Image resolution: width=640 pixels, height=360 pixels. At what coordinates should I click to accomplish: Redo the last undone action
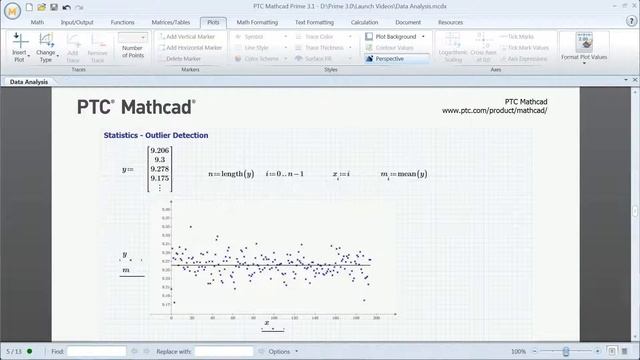80,7
